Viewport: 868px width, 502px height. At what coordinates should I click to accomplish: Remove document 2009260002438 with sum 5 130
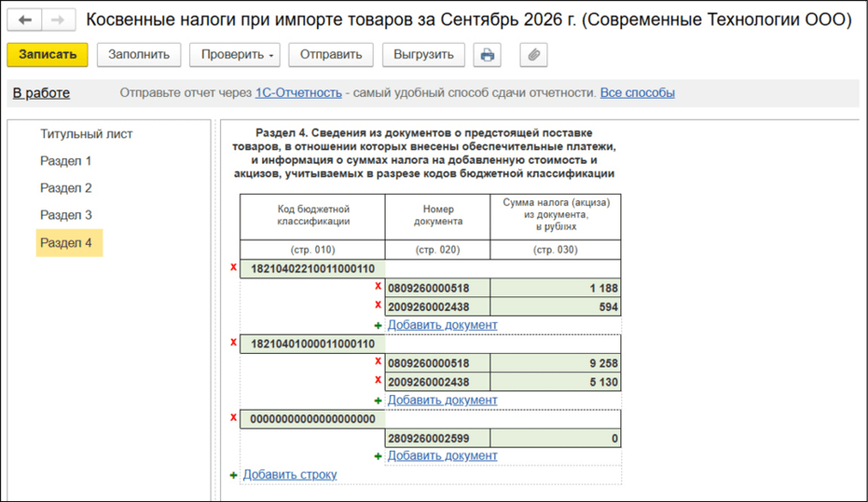tap(378, 380)
